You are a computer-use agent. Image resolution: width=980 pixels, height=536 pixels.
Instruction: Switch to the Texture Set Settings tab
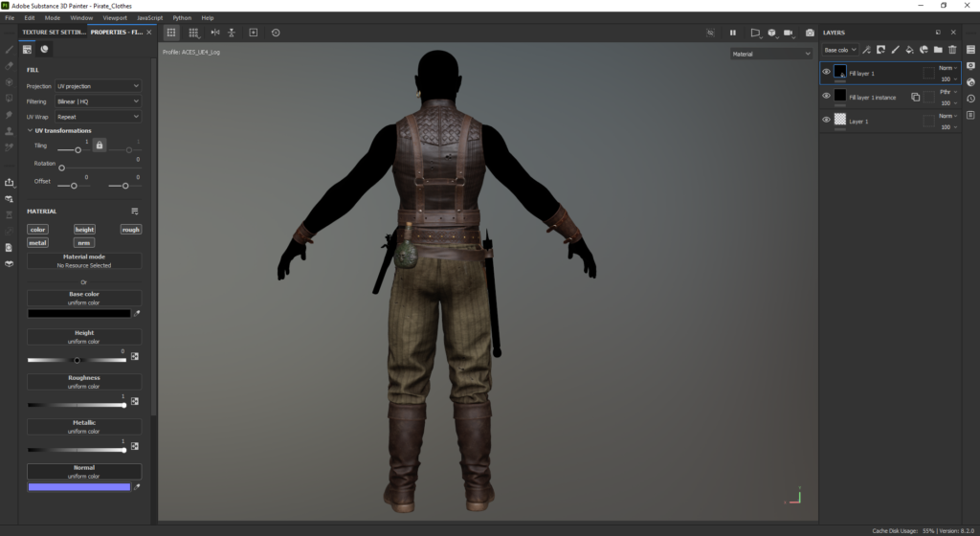point(54,32)
